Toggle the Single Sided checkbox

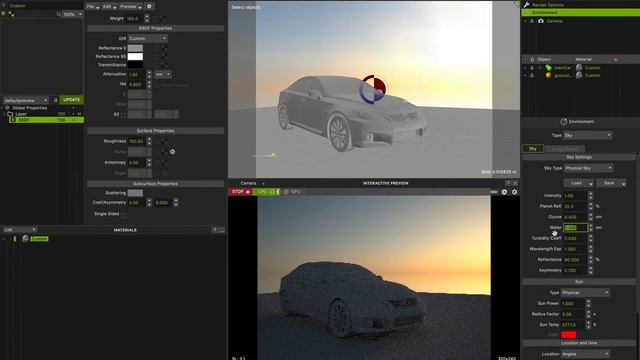123,215
